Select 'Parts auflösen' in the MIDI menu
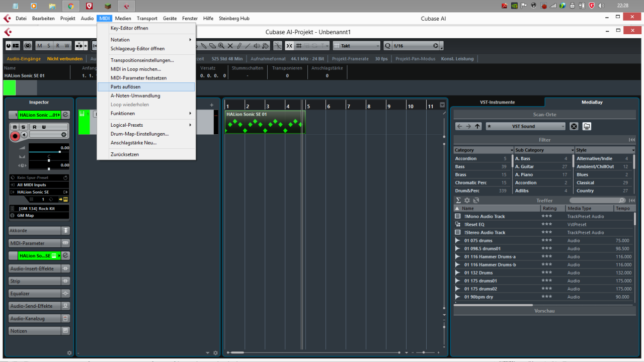 (x=146, y=87)
